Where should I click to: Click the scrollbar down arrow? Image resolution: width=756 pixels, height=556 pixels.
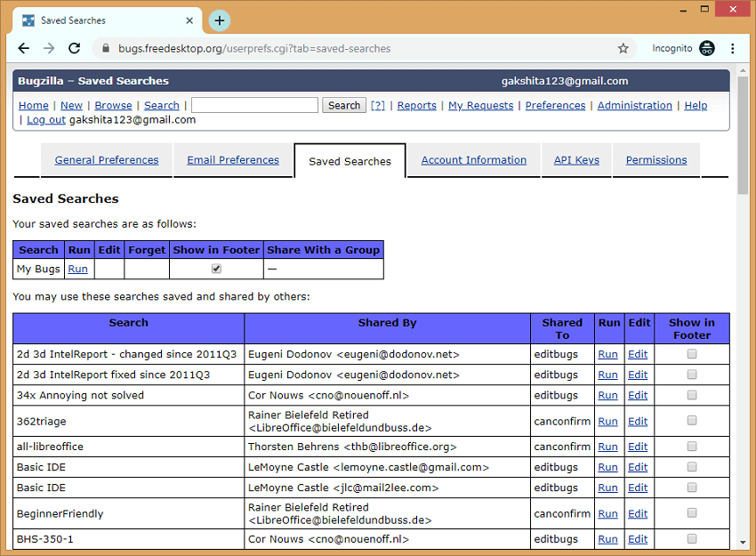pyautogui.click(x=743, y=543)
